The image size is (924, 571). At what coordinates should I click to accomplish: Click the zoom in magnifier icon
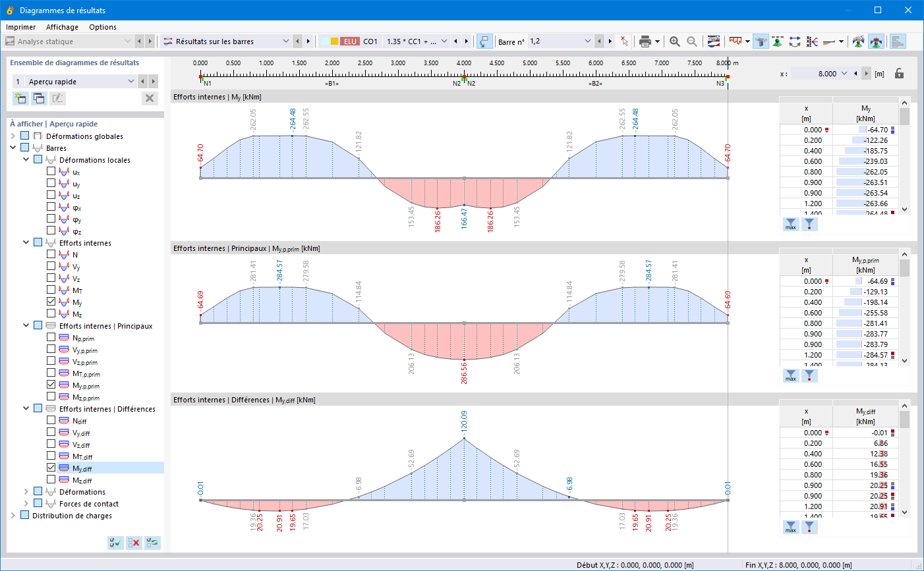point(675,41)
